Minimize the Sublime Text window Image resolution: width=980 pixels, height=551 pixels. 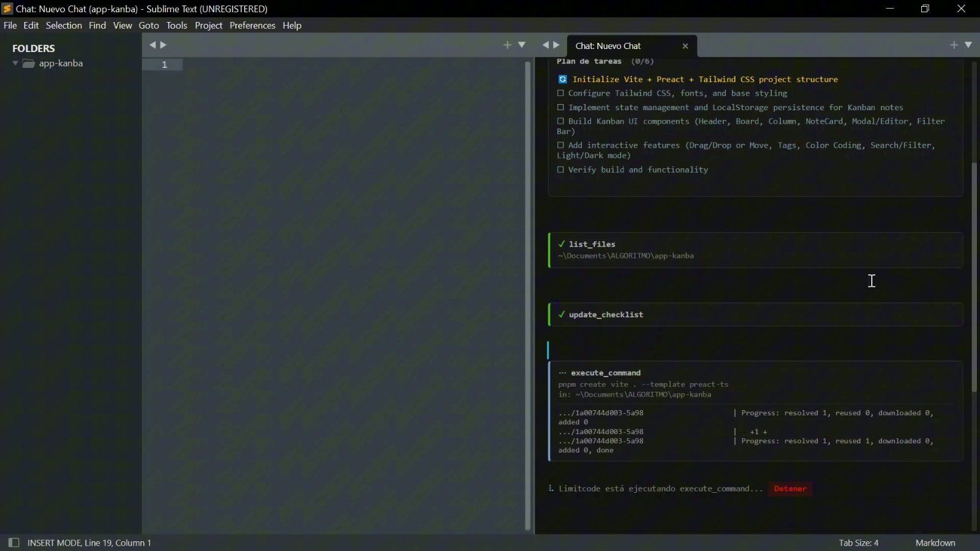890,9
